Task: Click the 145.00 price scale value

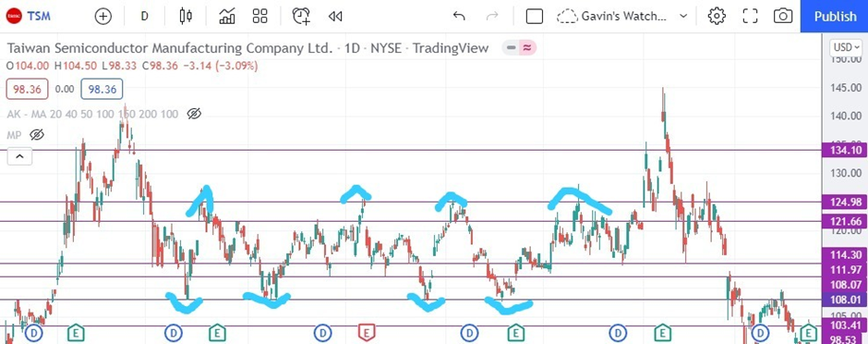Action: [x=847, y=88]
